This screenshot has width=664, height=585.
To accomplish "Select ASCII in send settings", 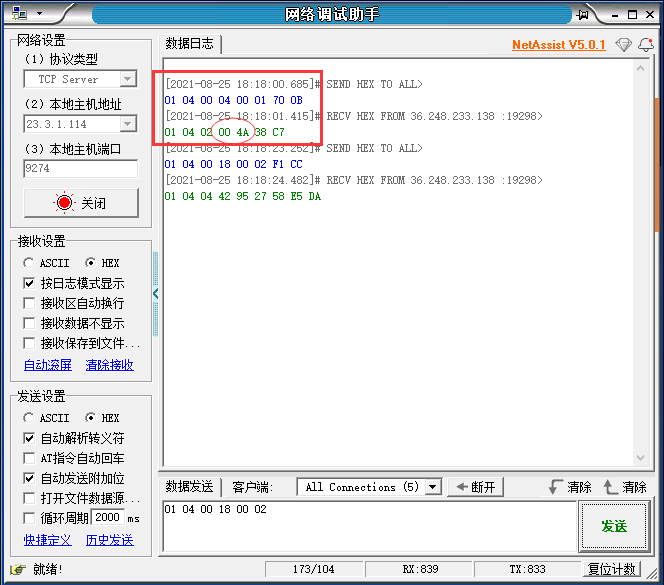I will [x=46, y=418].
